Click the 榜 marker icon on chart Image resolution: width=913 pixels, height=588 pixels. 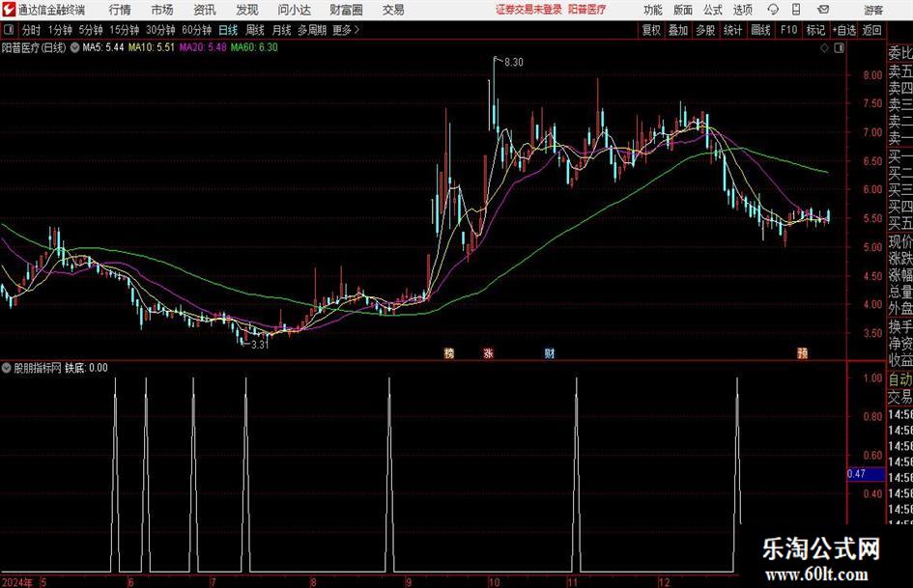(x=449, y=352)
